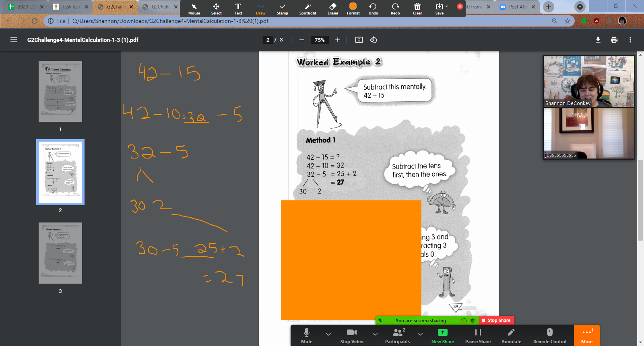The image size is (644, 346).
Task: Click the 75% zoom level field
Action: point(320,40)
